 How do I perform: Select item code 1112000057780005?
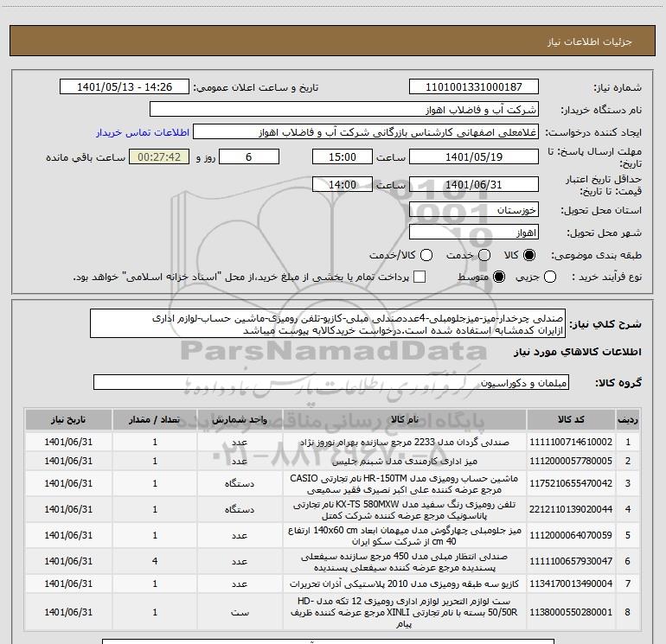(x=571, y=461)
